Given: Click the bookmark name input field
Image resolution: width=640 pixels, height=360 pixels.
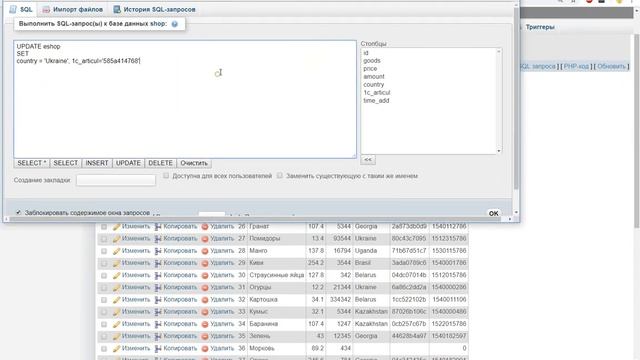Looking at the screenshot, I should (x=116, y=180).
